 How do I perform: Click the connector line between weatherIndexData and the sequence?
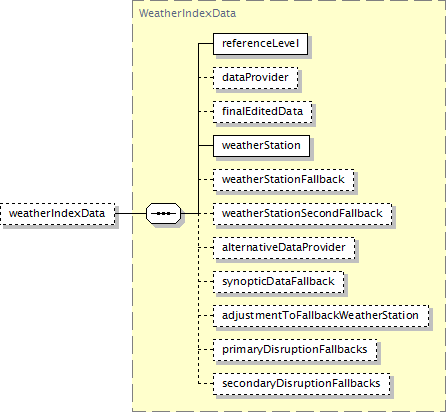[x=131, y=213]
